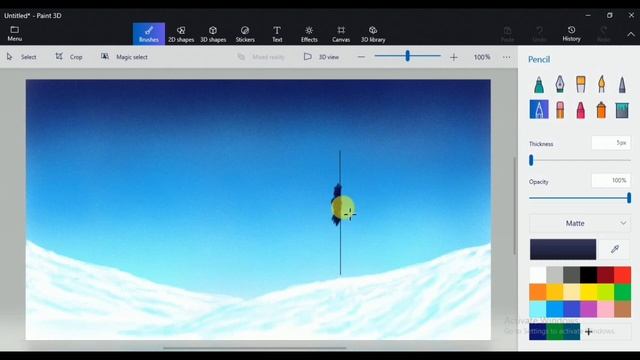640x360 pixels.
Task: Open the Menu folder icon
Action: pyautogui.click(x=14, y=33)
